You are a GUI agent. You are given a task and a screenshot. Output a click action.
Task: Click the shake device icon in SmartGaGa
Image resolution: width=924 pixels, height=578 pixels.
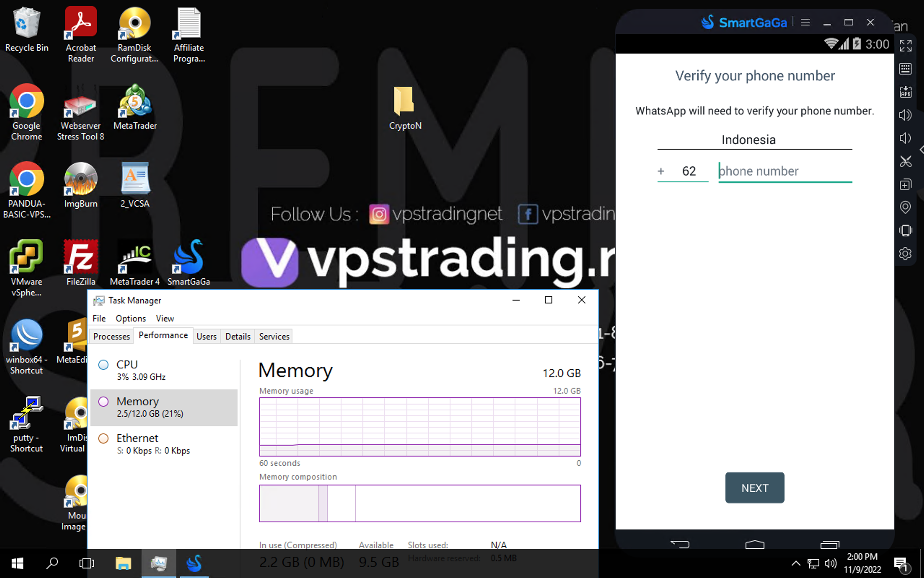coord(905,230)
